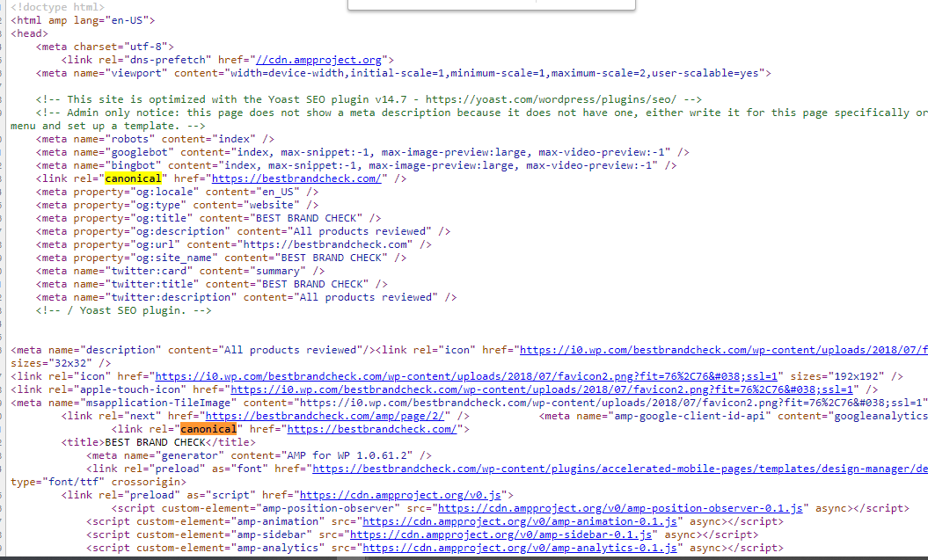The height and width of the screenshot is (560, 928).
Task: Open the amp-sidebar-0.1.js script link
Action: click(501, 535)
